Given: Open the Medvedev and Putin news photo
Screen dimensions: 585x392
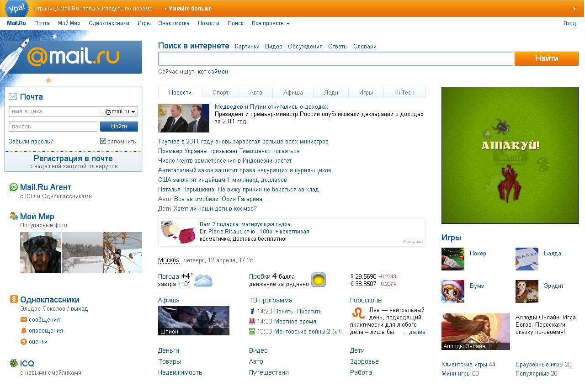Looking at the screenshot, I should pyautogui.click(x=184, y=118).
